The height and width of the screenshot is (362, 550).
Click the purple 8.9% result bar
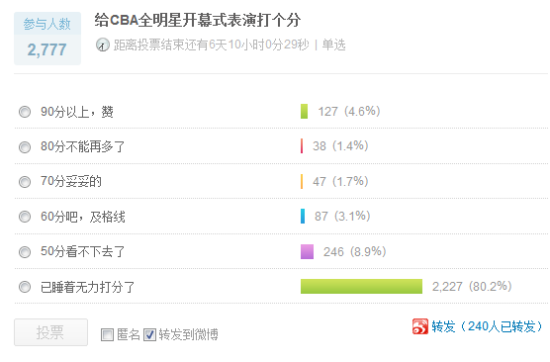[307, 252]
